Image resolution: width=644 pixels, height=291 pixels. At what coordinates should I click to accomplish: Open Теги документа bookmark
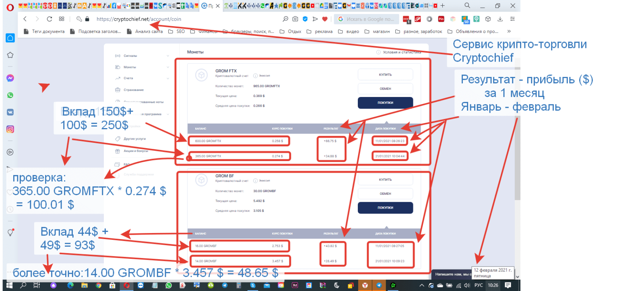coord(44,31)
